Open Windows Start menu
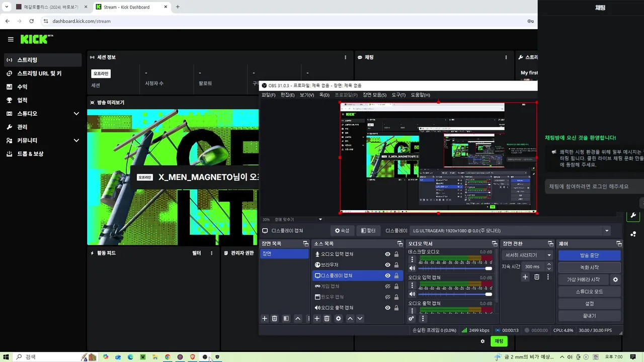 [x=6, y=357]
